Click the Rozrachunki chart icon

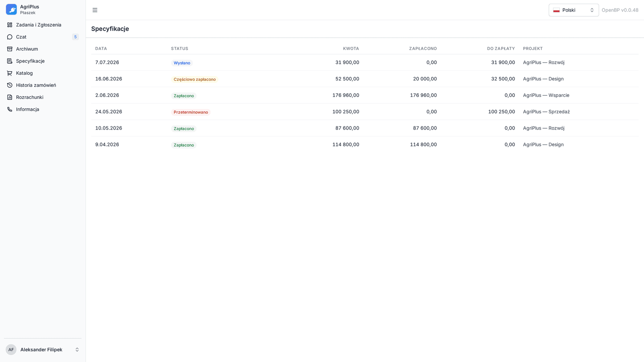click(10, 97)
